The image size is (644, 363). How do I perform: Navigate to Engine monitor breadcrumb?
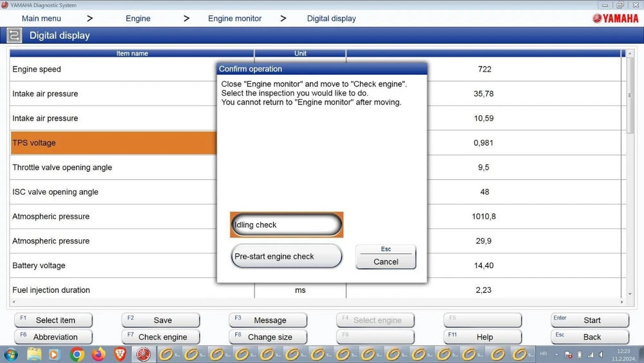point(234,19)
